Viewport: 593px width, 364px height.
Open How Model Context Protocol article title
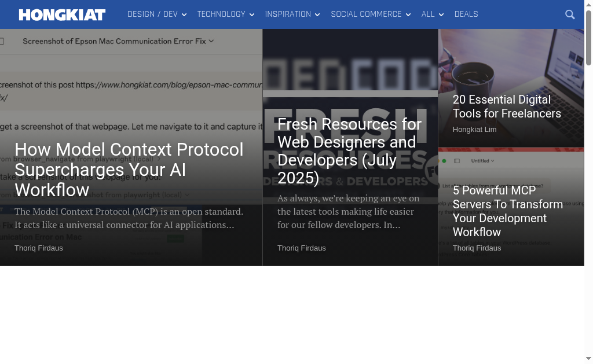129,170
